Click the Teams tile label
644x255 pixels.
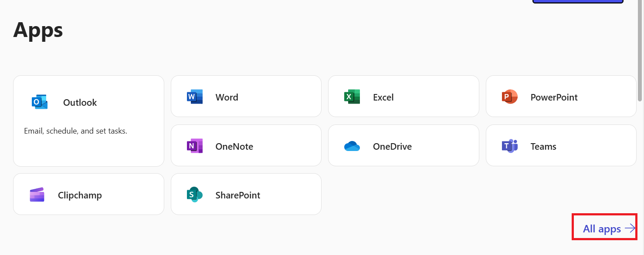pyautogui.click(x=543, y=147)
